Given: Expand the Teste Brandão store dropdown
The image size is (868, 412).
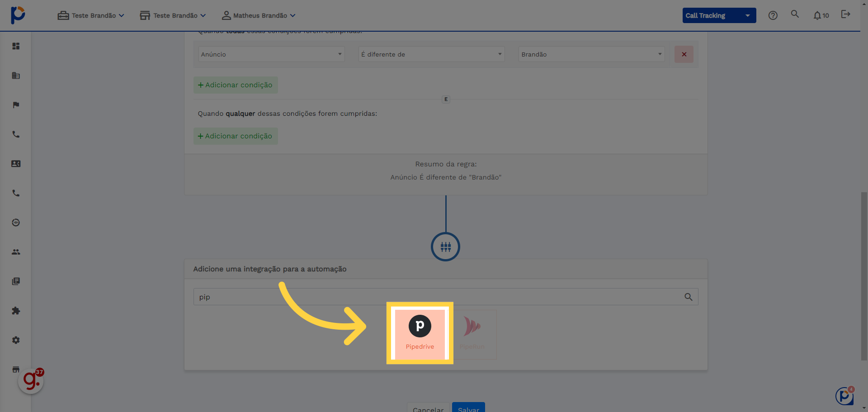Looking at the screenshot, I should [173, 15].
